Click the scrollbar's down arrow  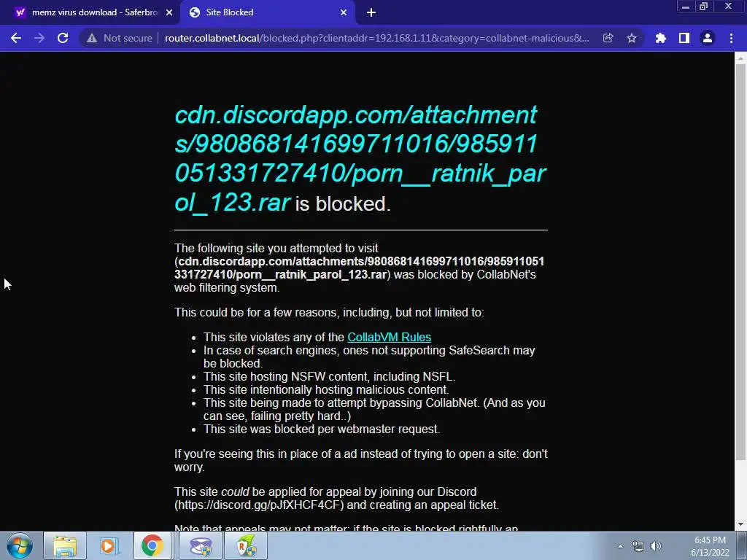pos(740,525)
